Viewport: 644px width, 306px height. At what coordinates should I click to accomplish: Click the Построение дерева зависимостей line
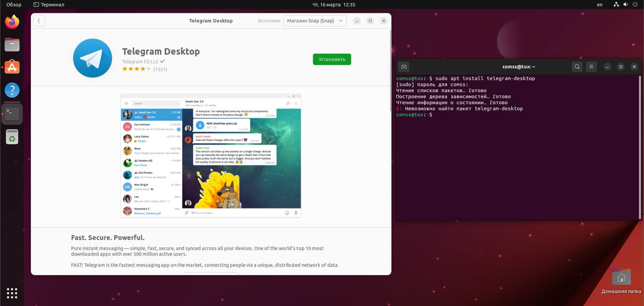[x=453, y=97]
